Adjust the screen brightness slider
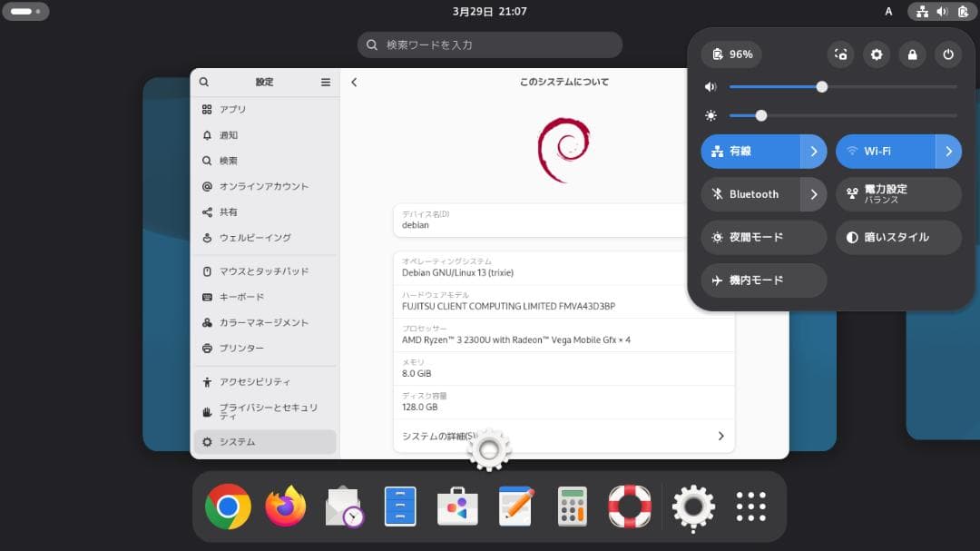Viewport: 980px width, 551px height. point(842,115)
